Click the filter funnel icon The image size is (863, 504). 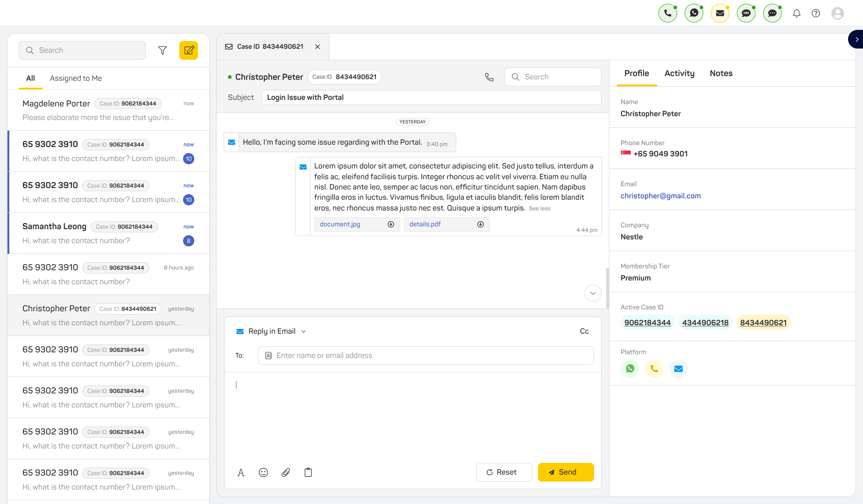point(163,50)
